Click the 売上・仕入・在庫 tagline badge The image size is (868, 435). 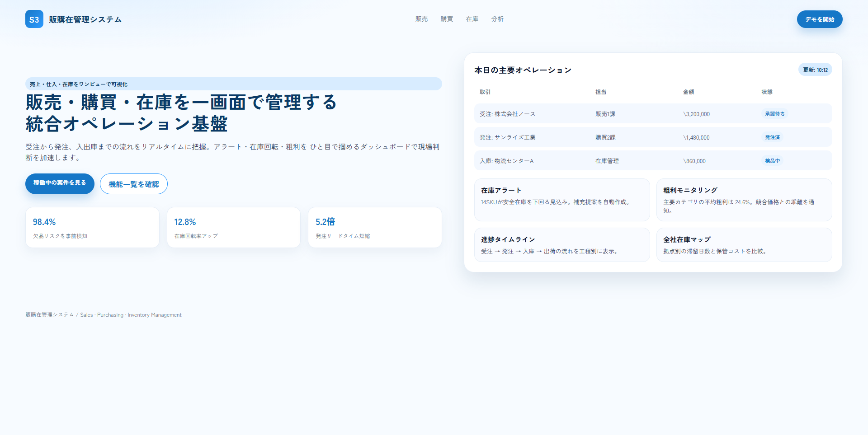[233, 84]
